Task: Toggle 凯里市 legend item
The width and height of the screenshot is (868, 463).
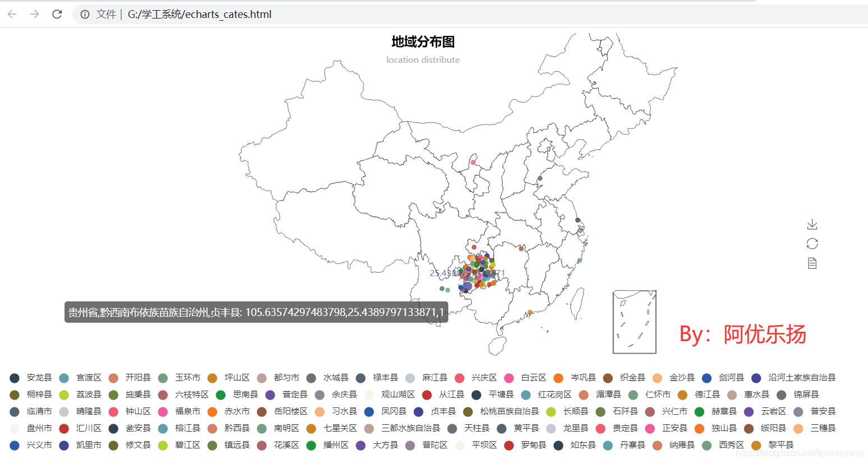Action: (80, 445)
